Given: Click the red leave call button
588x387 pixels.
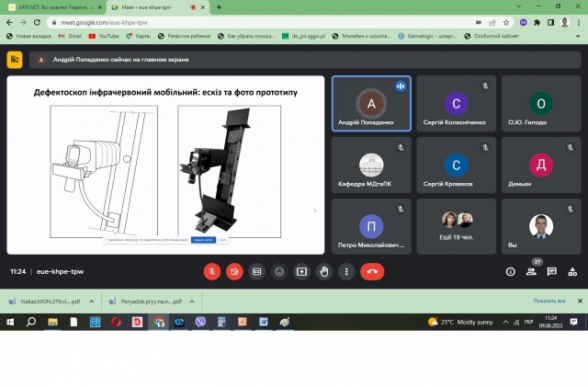Looking at the screenshot, I should click(x=372, y=271).
